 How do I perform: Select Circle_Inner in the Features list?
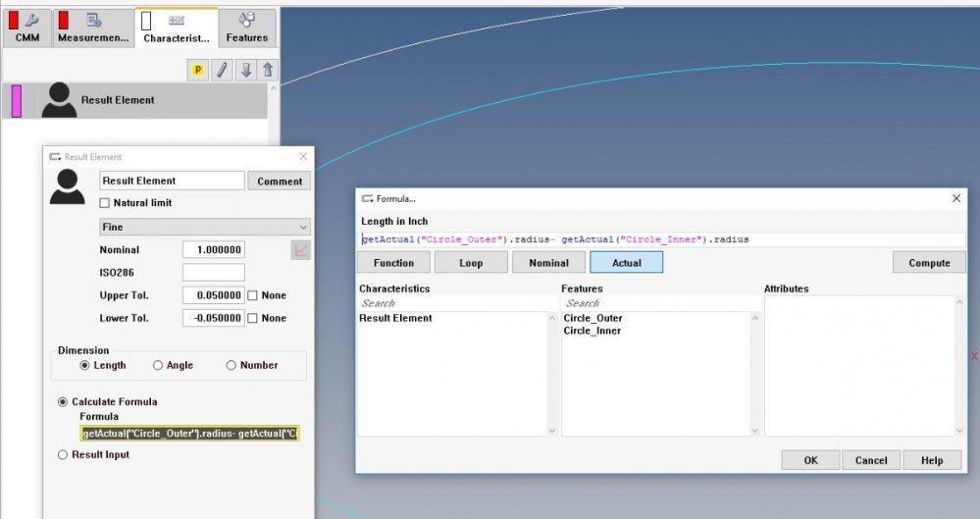592,331
